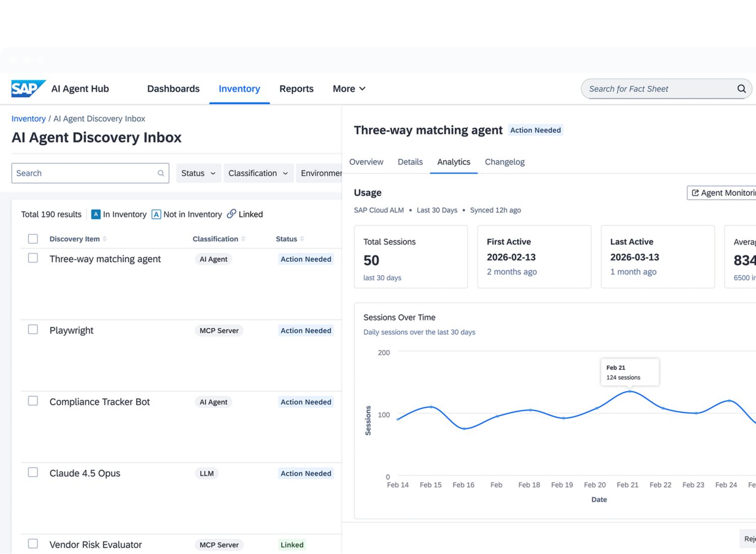This screenshot has height=554, width=756.
Task: Go to the Dashboards menu item
Action: click(x=173, y=89)
